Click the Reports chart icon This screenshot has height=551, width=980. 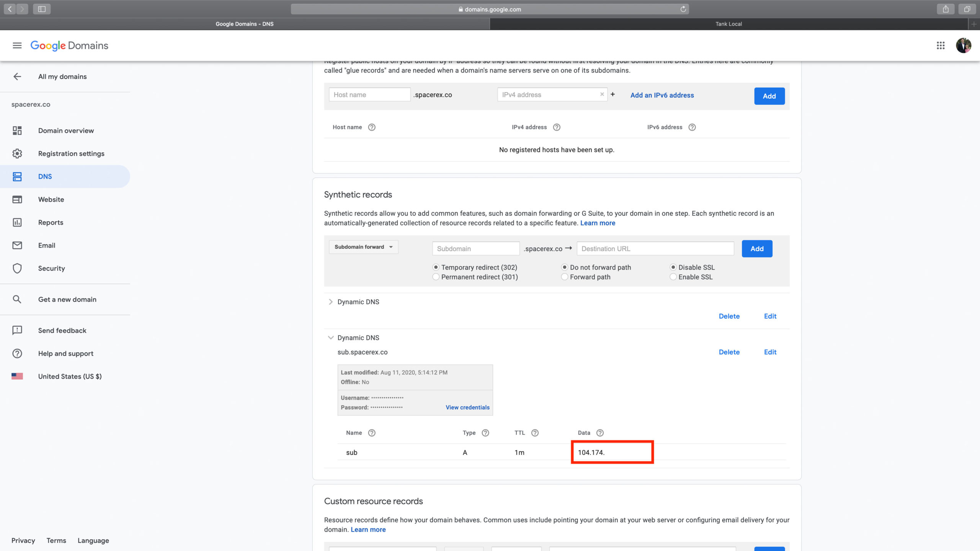coord(17,222)
